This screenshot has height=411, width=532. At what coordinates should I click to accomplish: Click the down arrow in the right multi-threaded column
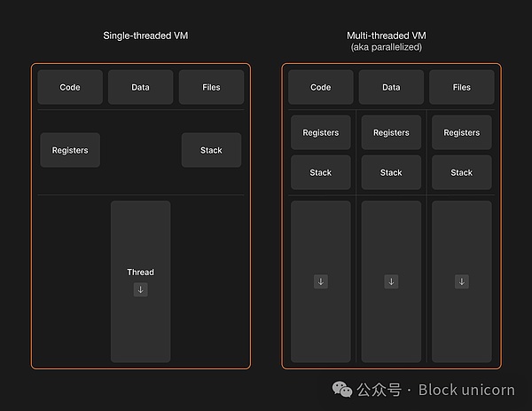(x=462, y=281)
